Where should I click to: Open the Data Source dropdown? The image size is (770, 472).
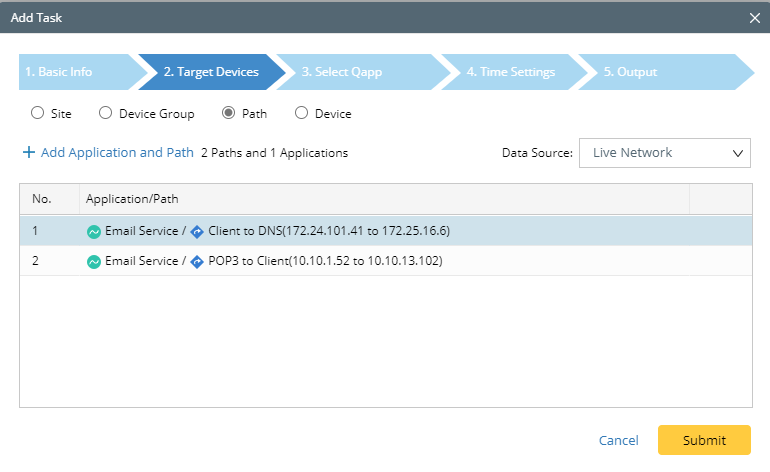664,153
